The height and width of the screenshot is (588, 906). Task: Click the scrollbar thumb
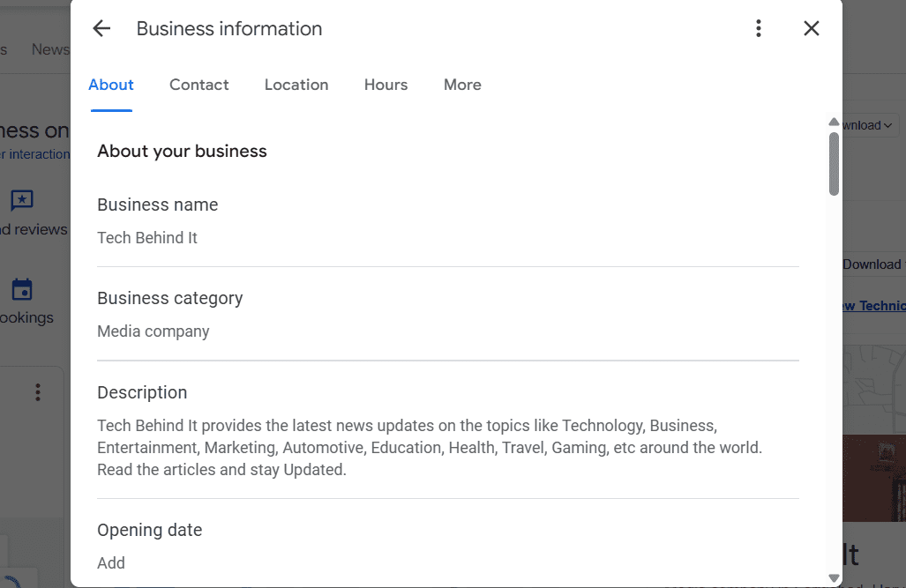[833, 162]
